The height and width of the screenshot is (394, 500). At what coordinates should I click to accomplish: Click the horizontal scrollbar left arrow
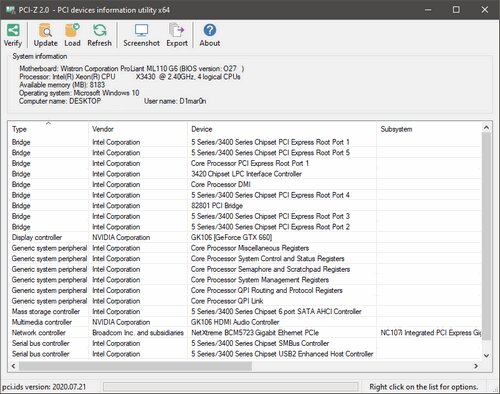[13, 366]
